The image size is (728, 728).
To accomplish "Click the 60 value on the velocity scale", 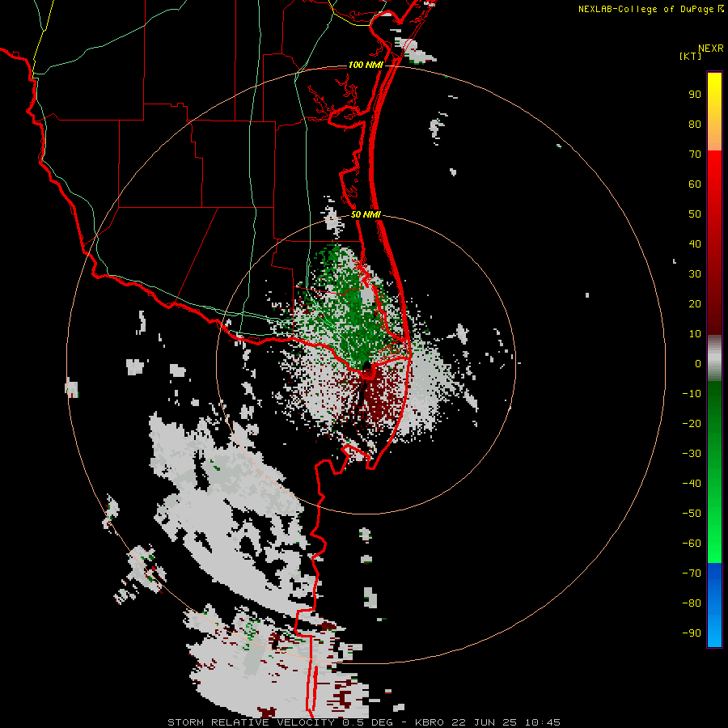I will click(x=695, y=184).
